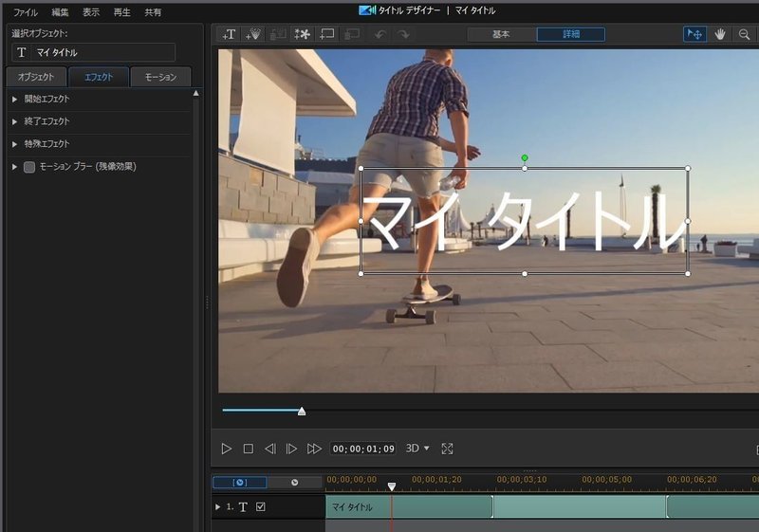Toggle track 1 visibility checkbox
Screen dimensions: 759x532
260,506
